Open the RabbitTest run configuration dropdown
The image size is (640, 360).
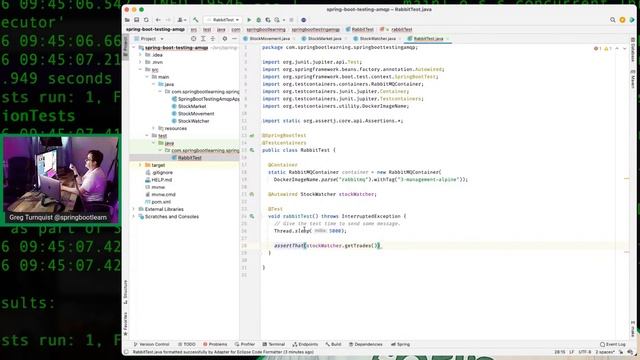tap(223, 20)
